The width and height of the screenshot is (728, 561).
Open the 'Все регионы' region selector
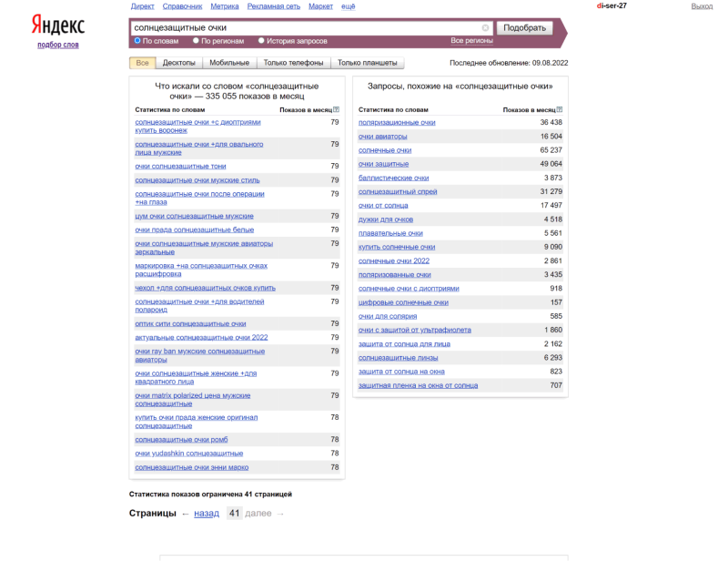(x=471, y=41)
